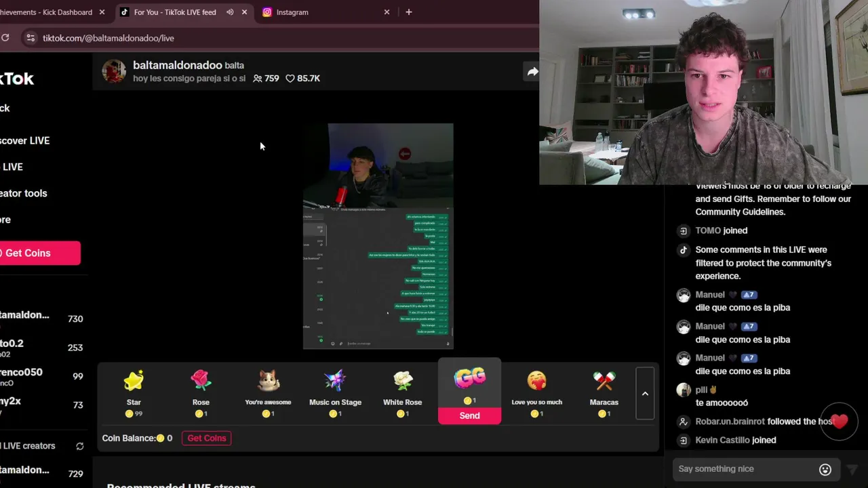This screenshot has height=488, width=868.
Task: Open Creator tools in sidebar
Action: click(24, 193)
